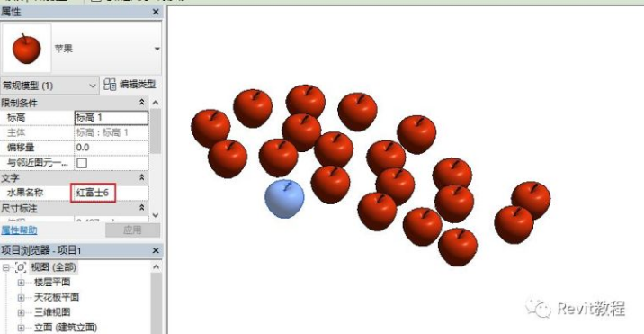Select the 天花板平面 tree item
The width and height of the screenshot is (644, 334).
coord(57,297)
